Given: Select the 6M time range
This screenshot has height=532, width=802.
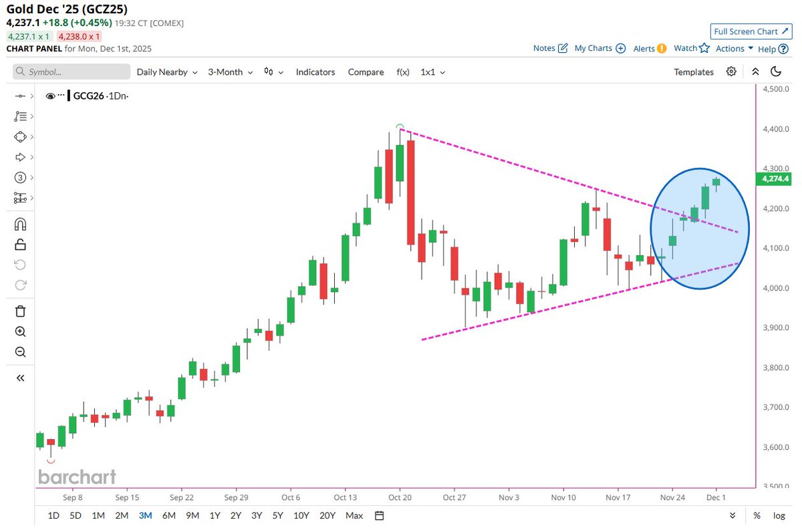Looking at the screenshot, I should [x=169, y=515].
